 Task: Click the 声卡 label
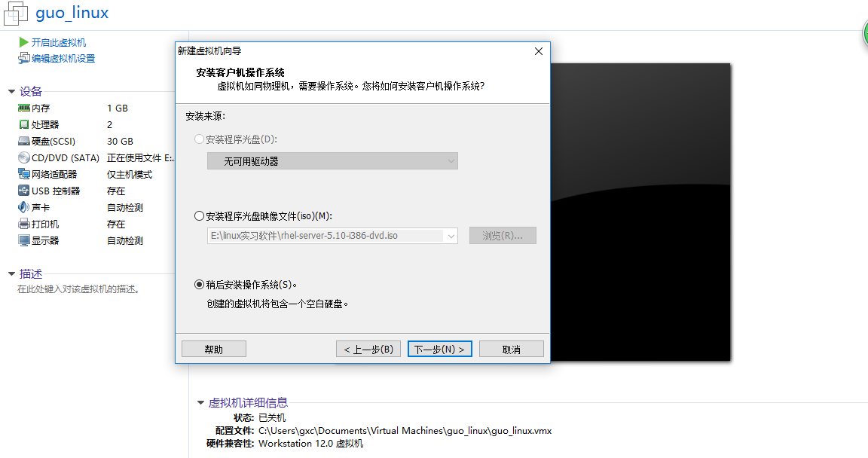pyautogui.click(x=41, y=208)
